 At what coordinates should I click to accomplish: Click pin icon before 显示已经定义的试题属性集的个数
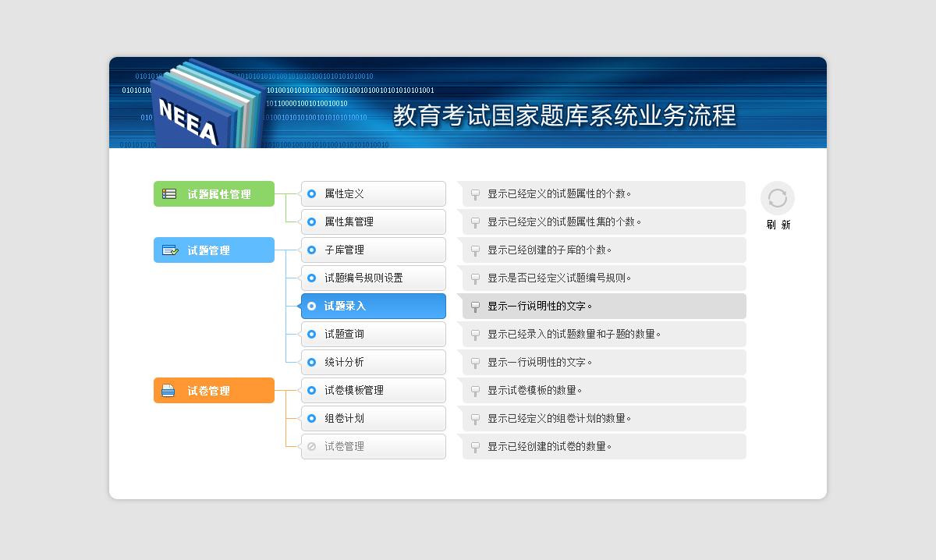475,223
